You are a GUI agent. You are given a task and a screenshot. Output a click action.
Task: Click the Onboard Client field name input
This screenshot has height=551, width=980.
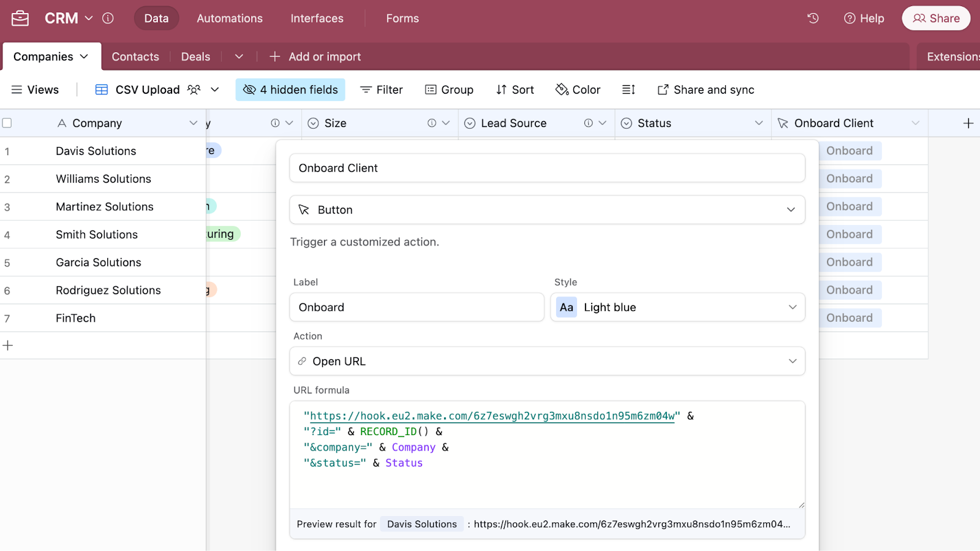pos(547,168)
